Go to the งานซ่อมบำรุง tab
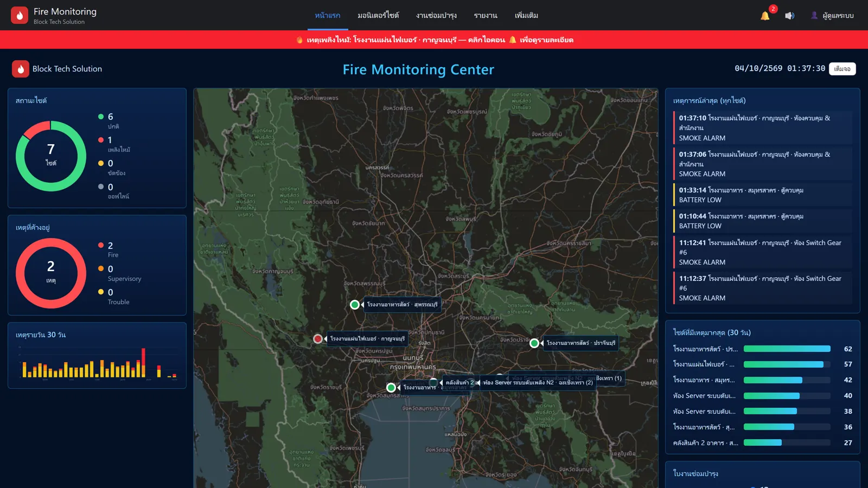Viewport: 868px width, 488px height. [436, 15]
